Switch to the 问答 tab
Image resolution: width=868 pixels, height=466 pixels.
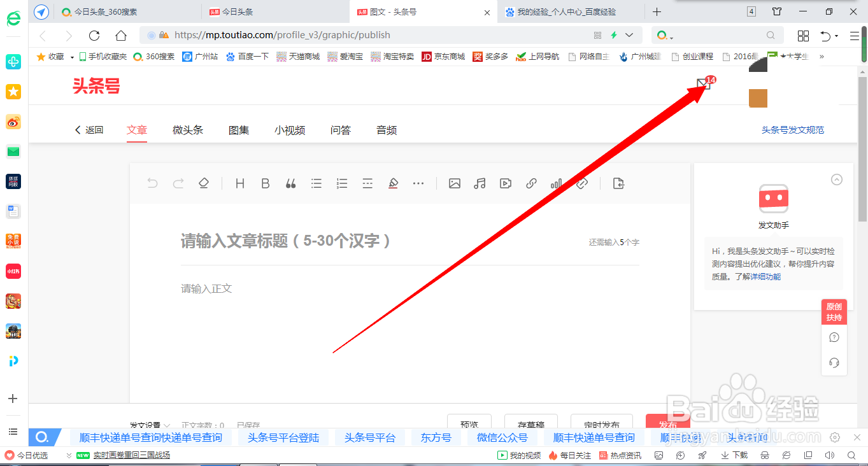[341, 130]
